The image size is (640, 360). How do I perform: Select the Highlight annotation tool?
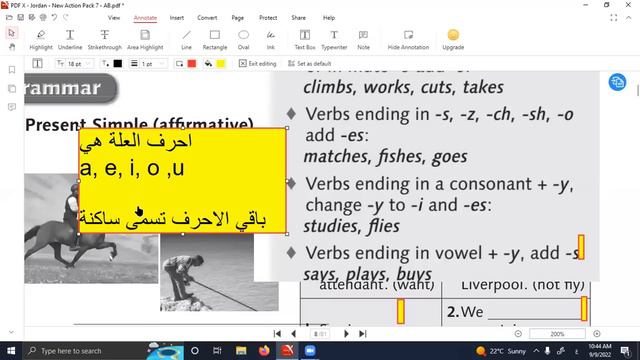coord(41,40)
